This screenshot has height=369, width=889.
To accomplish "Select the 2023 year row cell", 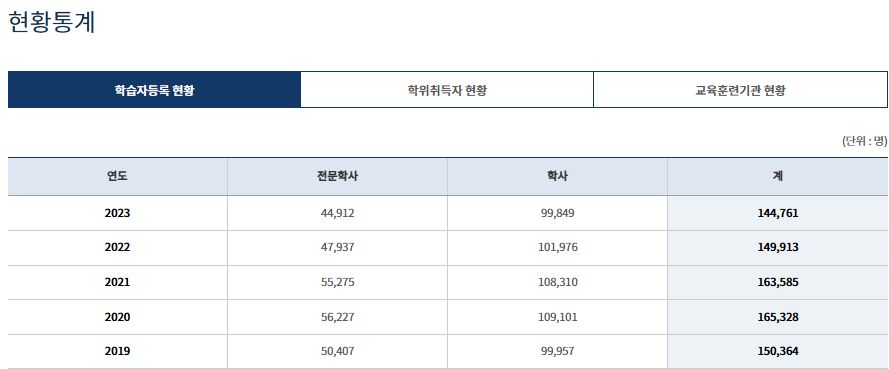I will click(x=117, y=213).
